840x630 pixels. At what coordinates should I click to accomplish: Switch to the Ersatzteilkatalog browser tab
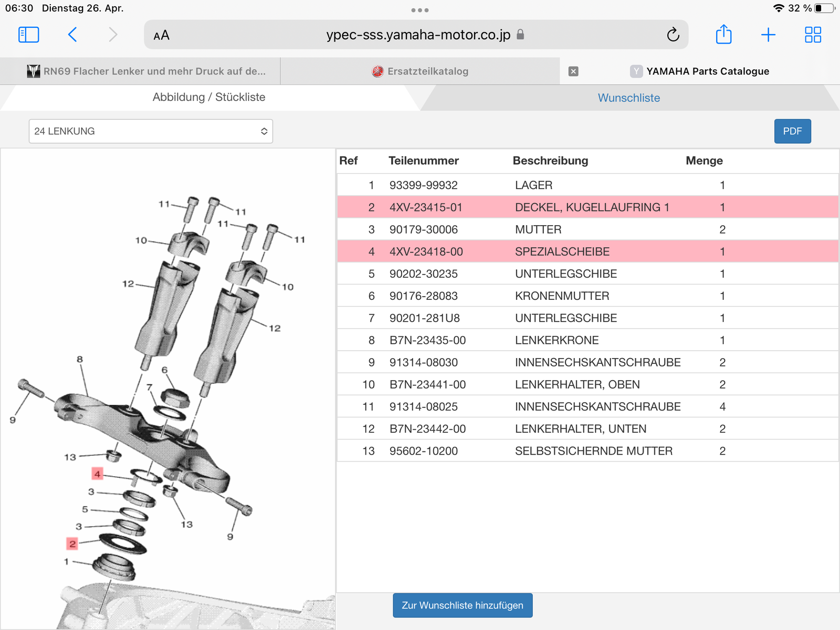pyautogui.click(x=420, y=71)
